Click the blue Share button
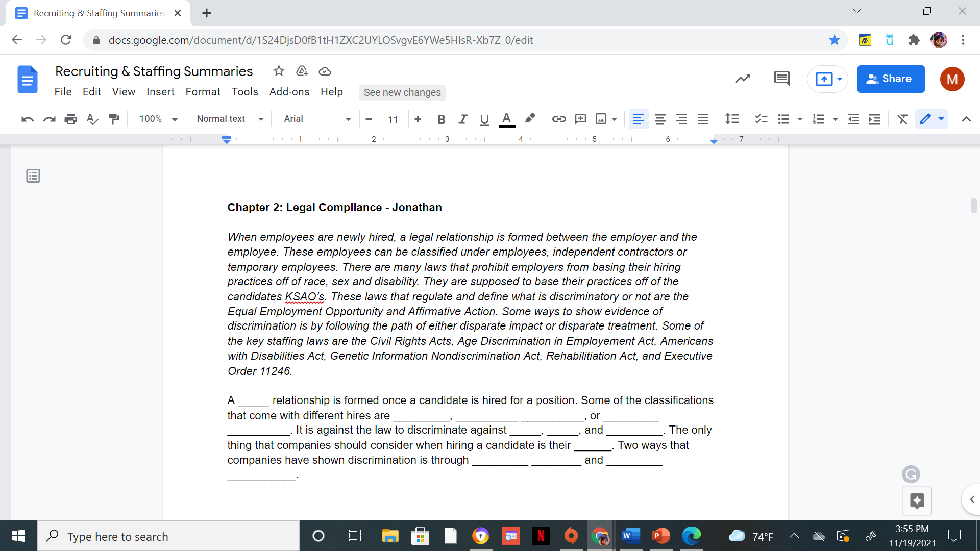 coord(891,79)
